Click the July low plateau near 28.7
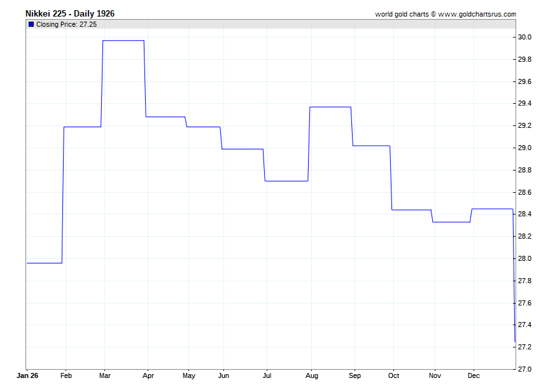This screenshot has width=541, height=392. (x=286, y=181)
